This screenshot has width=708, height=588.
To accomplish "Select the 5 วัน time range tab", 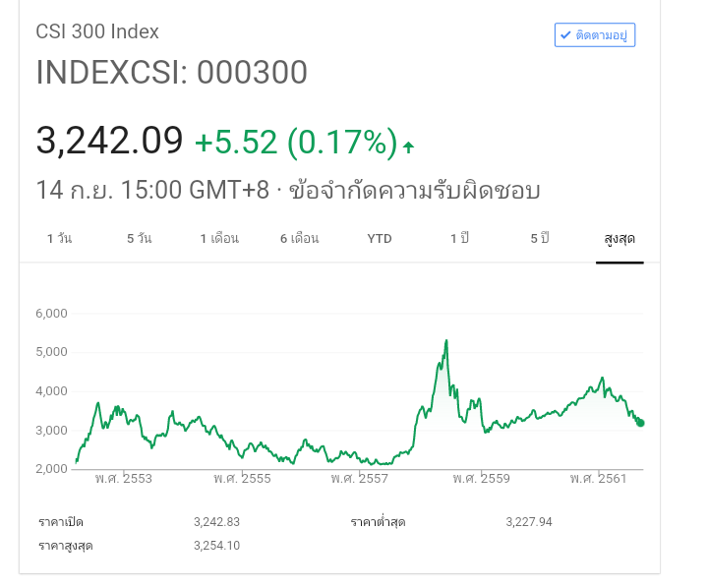I will [x=139, y=239].
